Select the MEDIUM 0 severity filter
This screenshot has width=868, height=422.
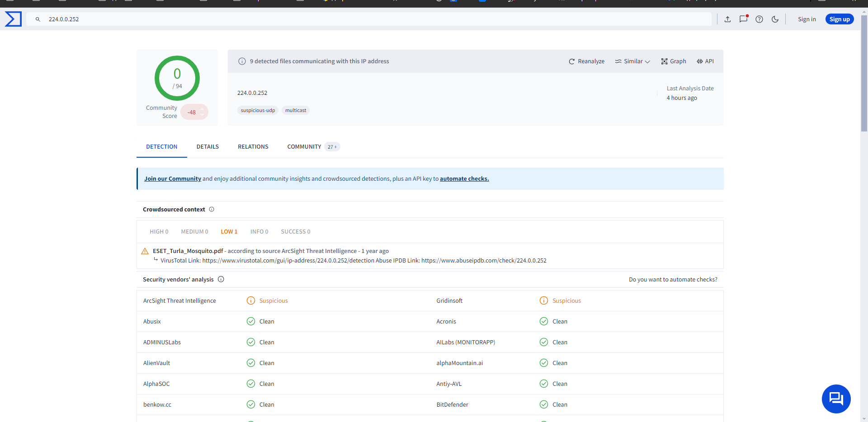[194, 232]
